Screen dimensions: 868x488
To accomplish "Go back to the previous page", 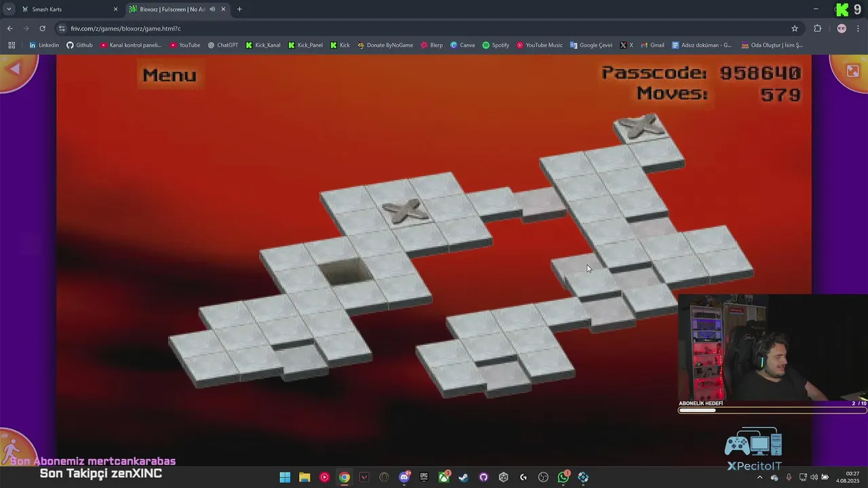I will tap(9, 28).
